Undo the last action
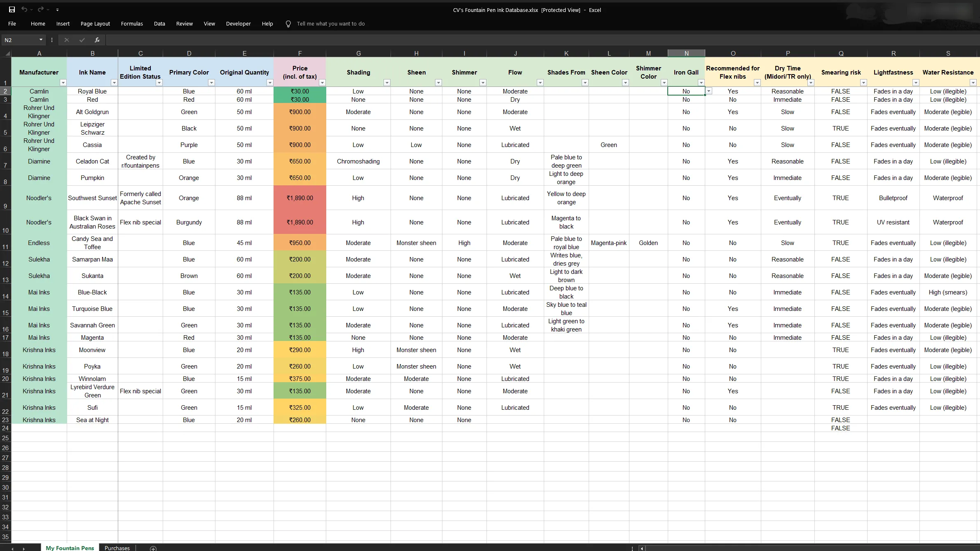Screen dimensions: 980x551 point(25,9)
